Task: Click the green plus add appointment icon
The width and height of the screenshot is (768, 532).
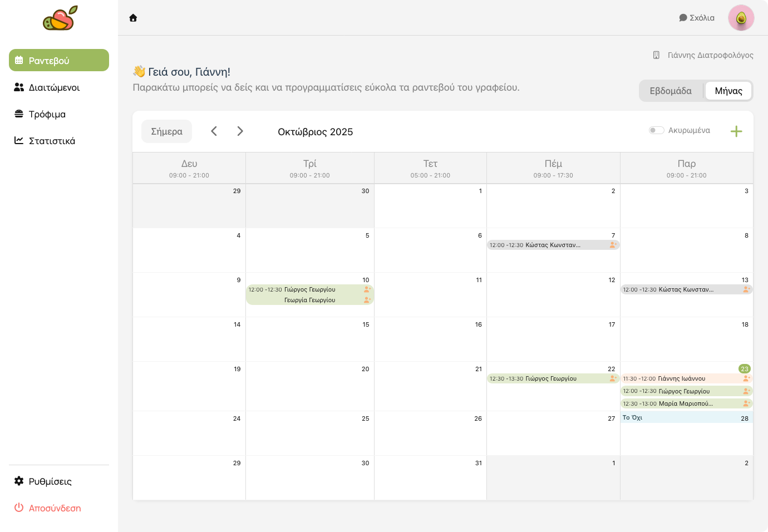Action: 736,131
